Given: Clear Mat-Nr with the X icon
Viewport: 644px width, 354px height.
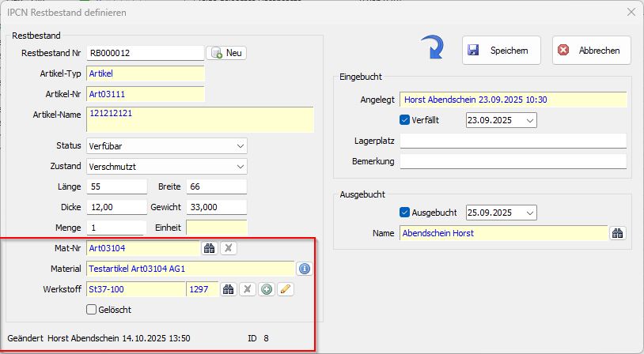Looking at the screenshot, I should pos(228,248).
